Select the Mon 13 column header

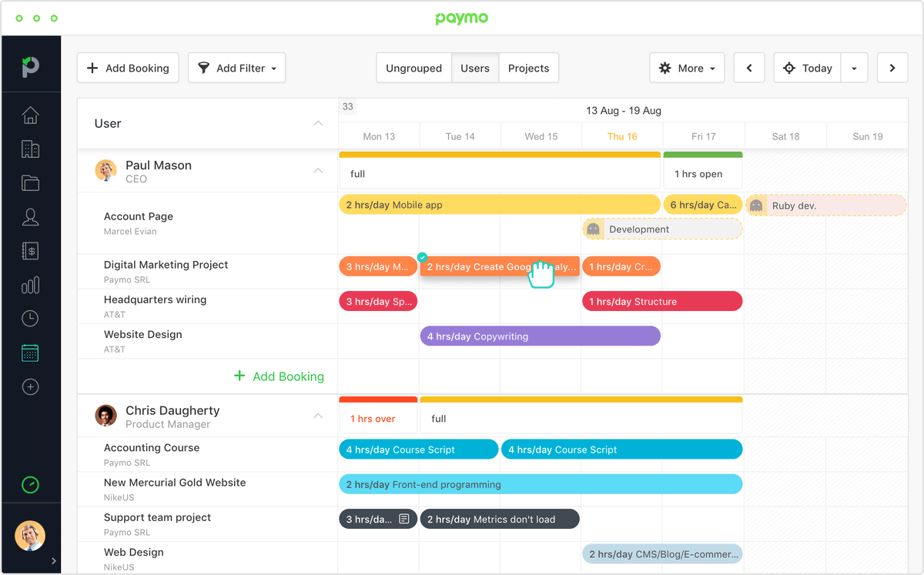tap(379, 136)
